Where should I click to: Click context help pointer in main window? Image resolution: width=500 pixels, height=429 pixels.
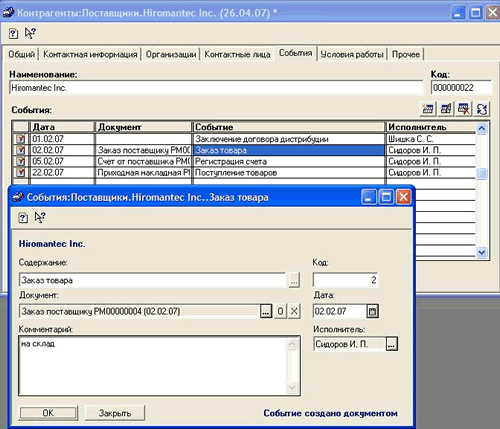[x=30, y=33]
